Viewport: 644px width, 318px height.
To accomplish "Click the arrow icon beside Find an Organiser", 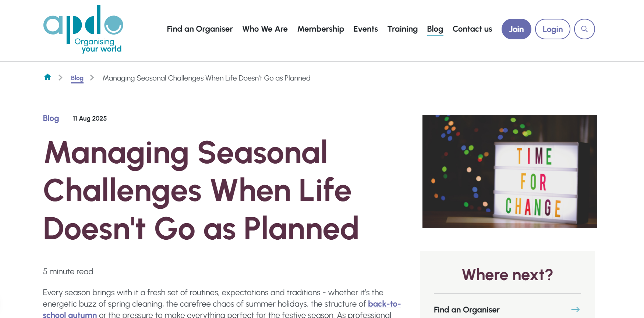I will coord(575,310).
